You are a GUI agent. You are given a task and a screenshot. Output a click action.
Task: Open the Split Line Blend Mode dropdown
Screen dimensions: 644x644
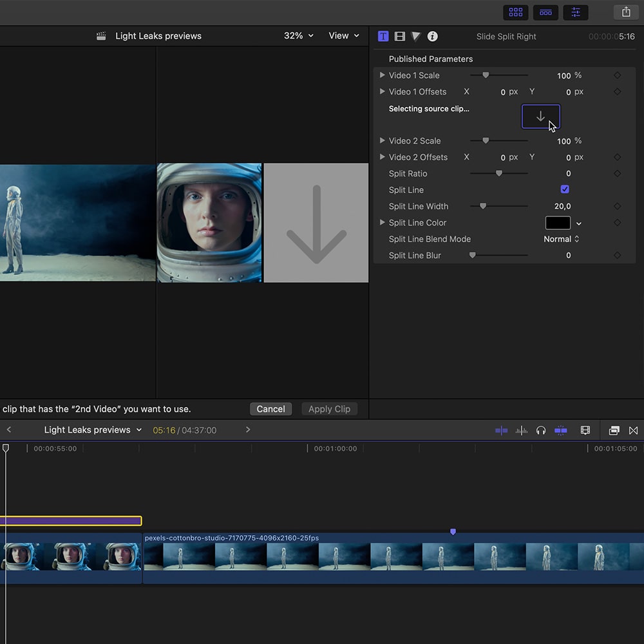click(561, 239)
